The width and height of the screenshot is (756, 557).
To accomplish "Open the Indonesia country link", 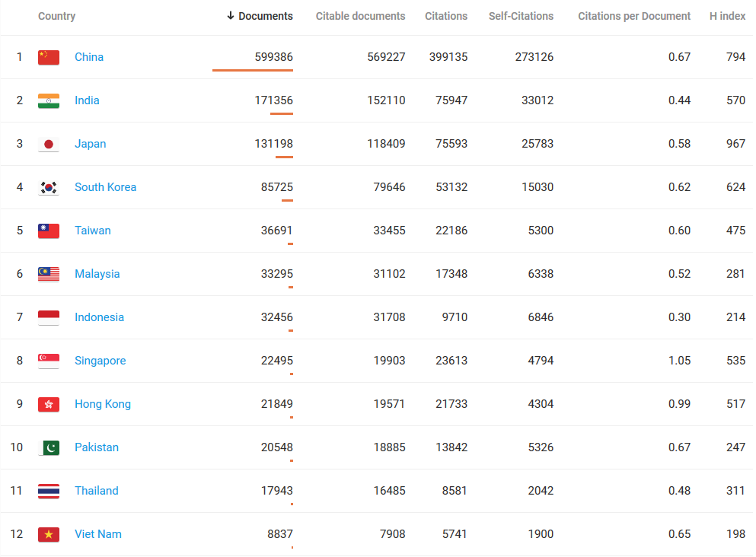I will pos(99,317).
